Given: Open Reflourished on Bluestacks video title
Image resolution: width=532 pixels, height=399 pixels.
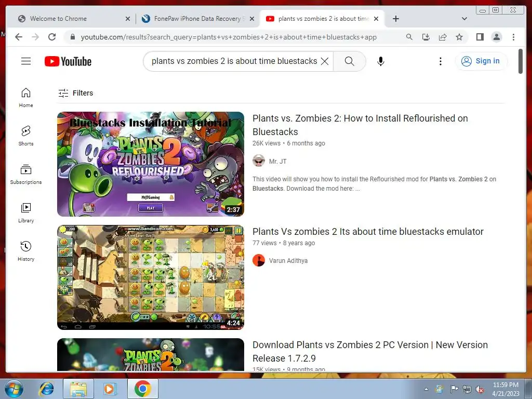Looking at the screenshot, I should click(360, 125).
